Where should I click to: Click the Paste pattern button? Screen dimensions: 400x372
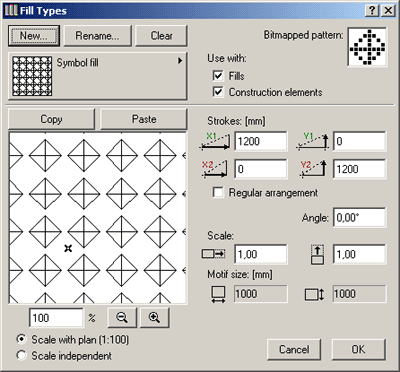point(144,119)
